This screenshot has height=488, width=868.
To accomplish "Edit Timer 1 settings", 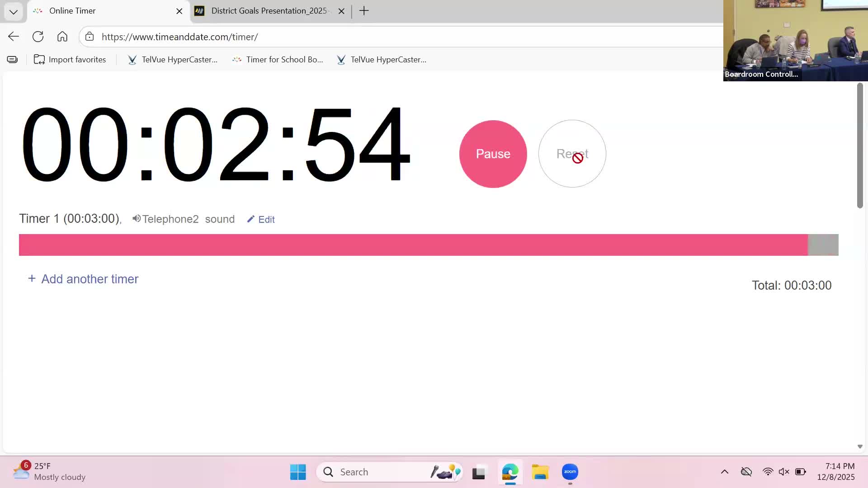I will [261, 219].
